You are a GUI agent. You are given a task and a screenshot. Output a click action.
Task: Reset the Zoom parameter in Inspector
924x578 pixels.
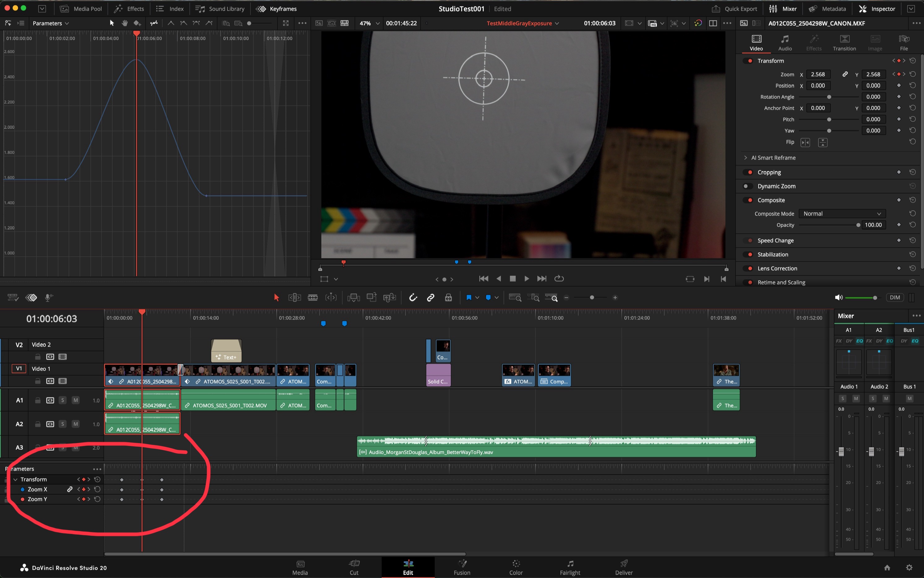pos(913,74)
